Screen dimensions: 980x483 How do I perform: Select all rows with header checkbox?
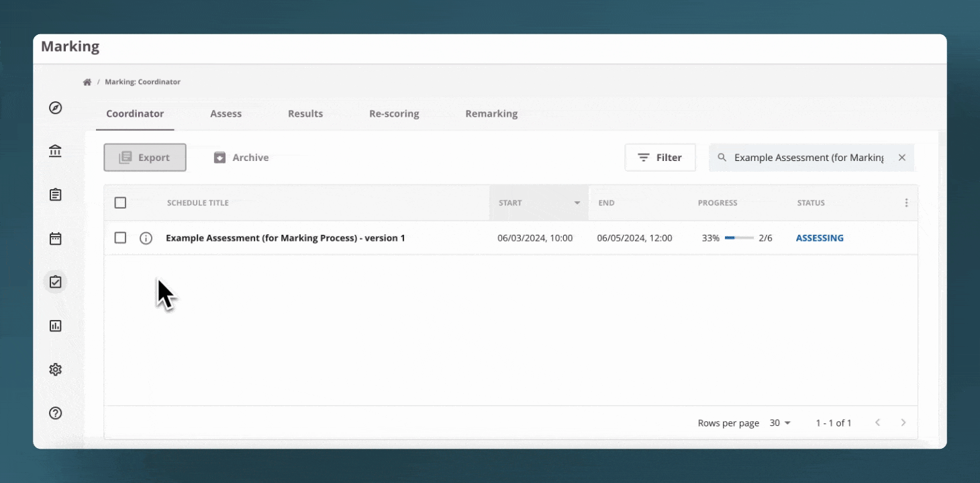pos(120,203)
